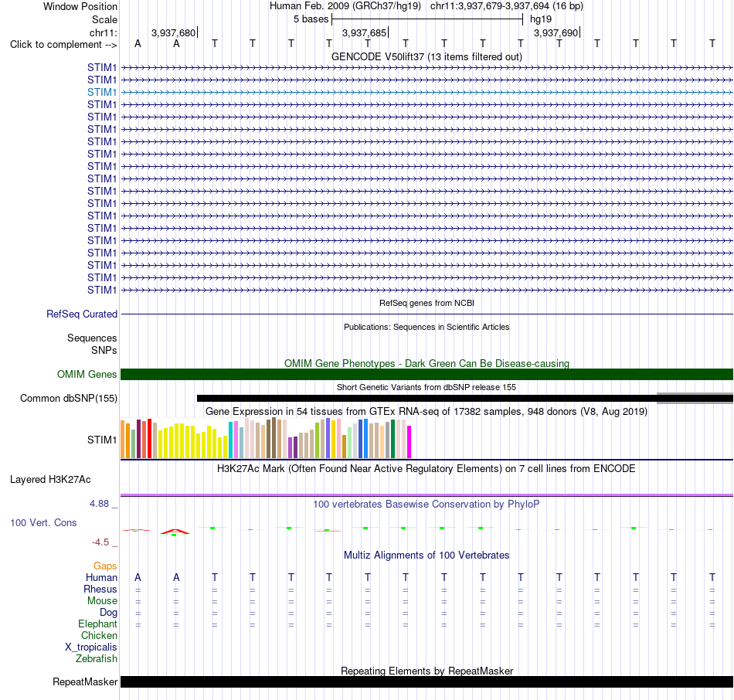
Task: Click the gray dbSNP variant item at right
Action: (695, 398)
